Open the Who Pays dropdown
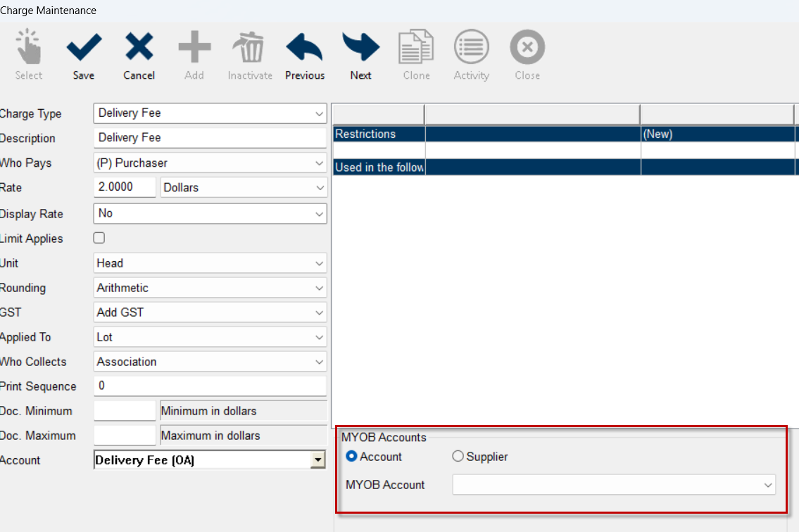Viewport: 799px width, 532px height. (x=210, y=163)
